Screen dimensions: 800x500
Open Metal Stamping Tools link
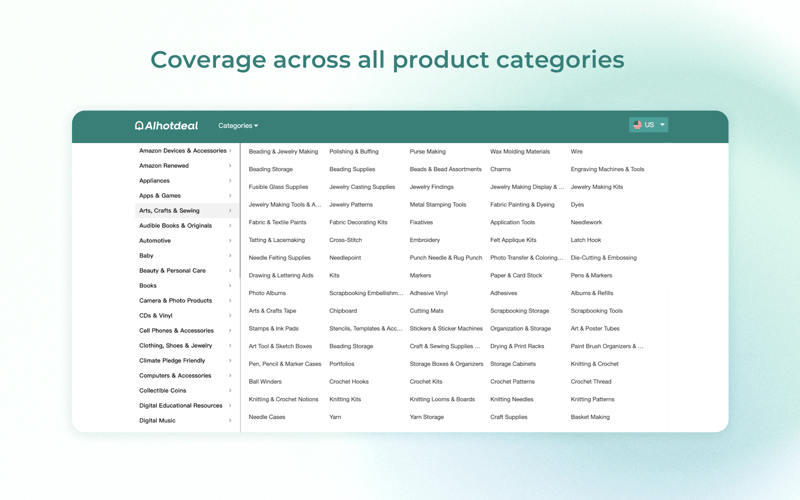(x=438, y=205)
